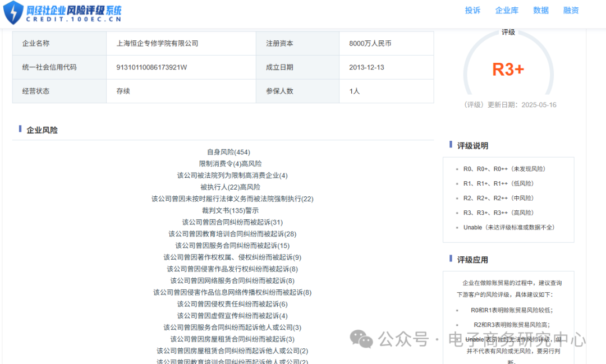Screen dimensions: 606x364
Task: Open the 投诉 navigation item
Action: pos(472,11)
